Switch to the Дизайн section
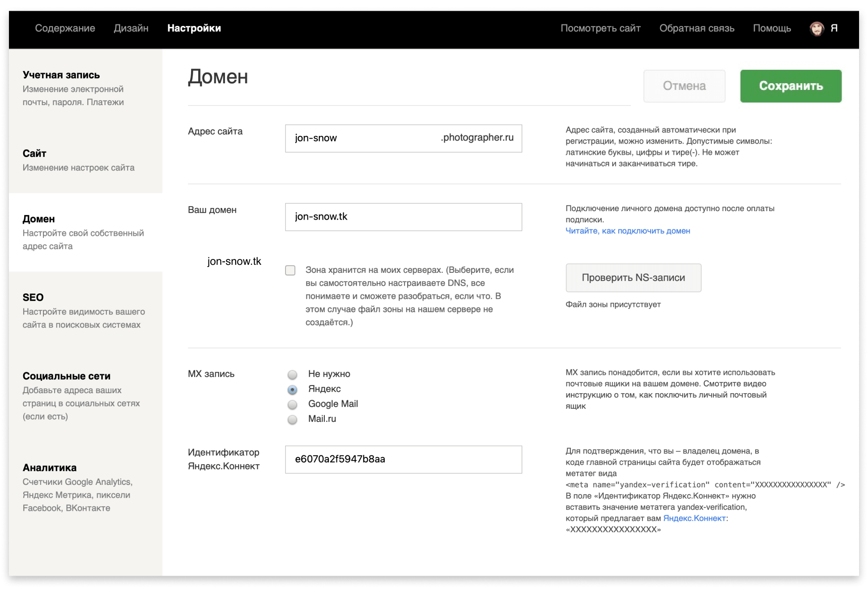 click(131, 28)
